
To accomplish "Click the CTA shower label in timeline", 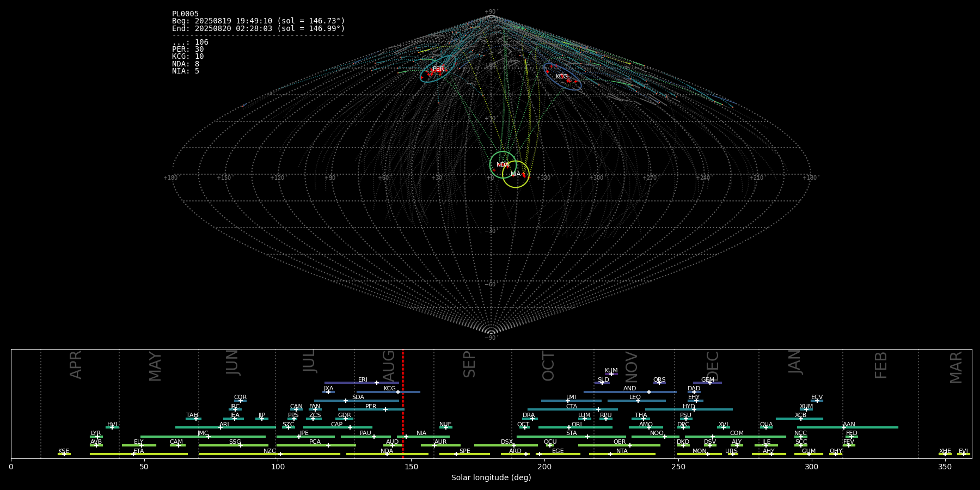I will pos(572,407).
